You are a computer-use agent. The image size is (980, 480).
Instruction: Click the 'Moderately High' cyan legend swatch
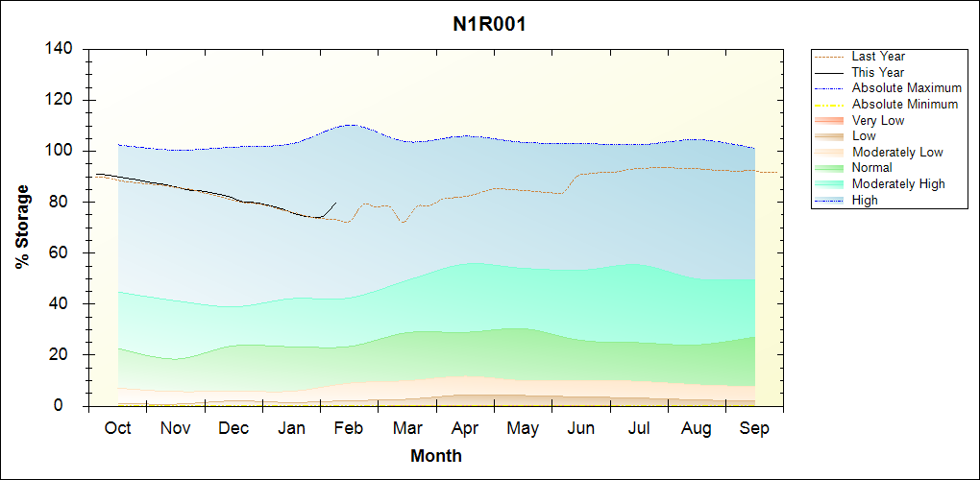click(x=829, y=183)
